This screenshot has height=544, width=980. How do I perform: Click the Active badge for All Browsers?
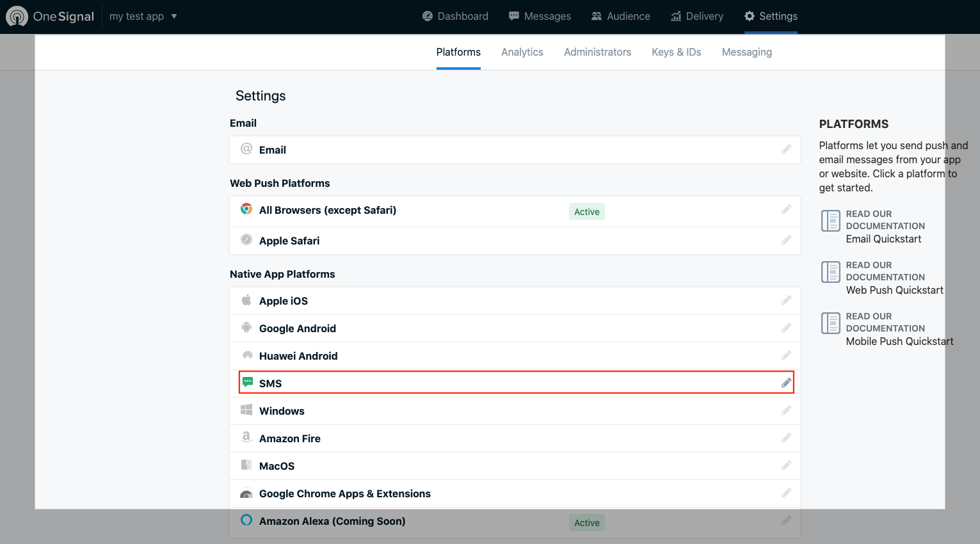point(587,212)
